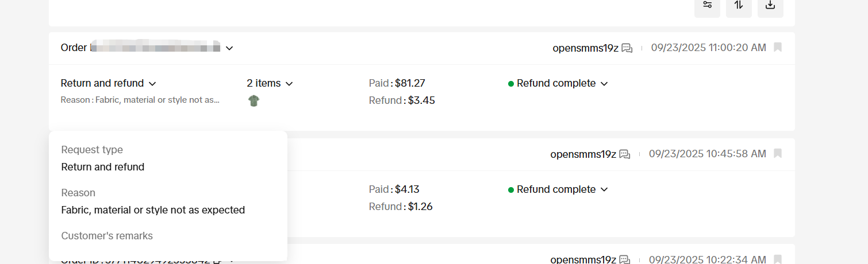Click the green shirt product thumbnail
The height and width of the screenshot is (264, 868).
pyautogui.click(x=254, y=101)
